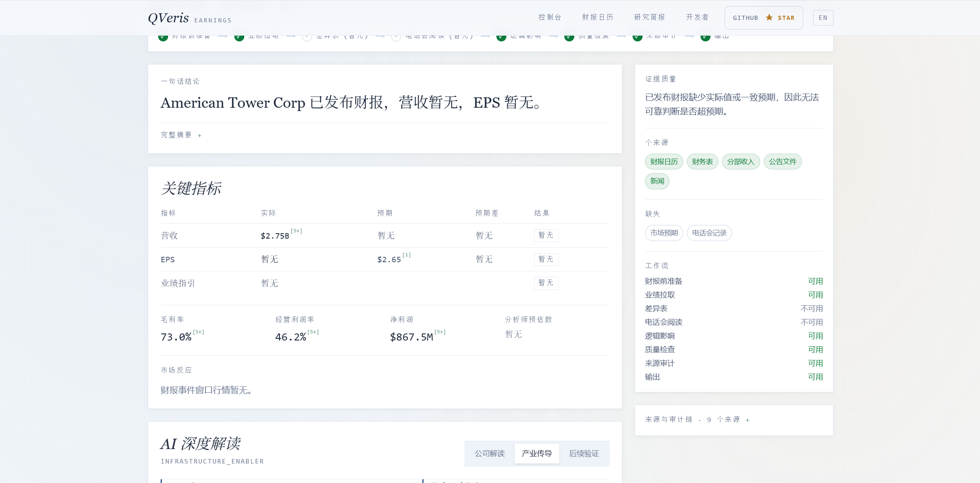Viewport: 980px width, 483px height.
Task: Click the INFRASTRUCTURE_ENABLER label
Action: tap(212, 461)
